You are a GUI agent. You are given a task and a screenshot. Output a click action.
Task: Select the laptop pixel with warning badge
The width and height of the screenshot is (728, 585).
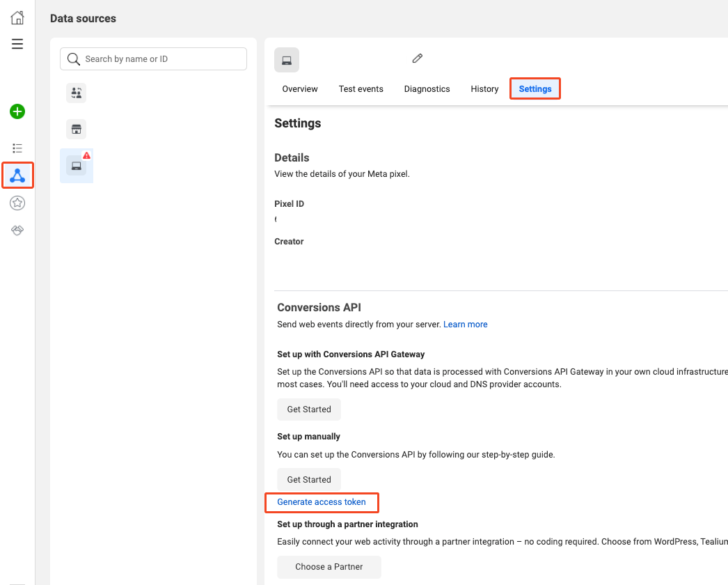pos(76,166)
